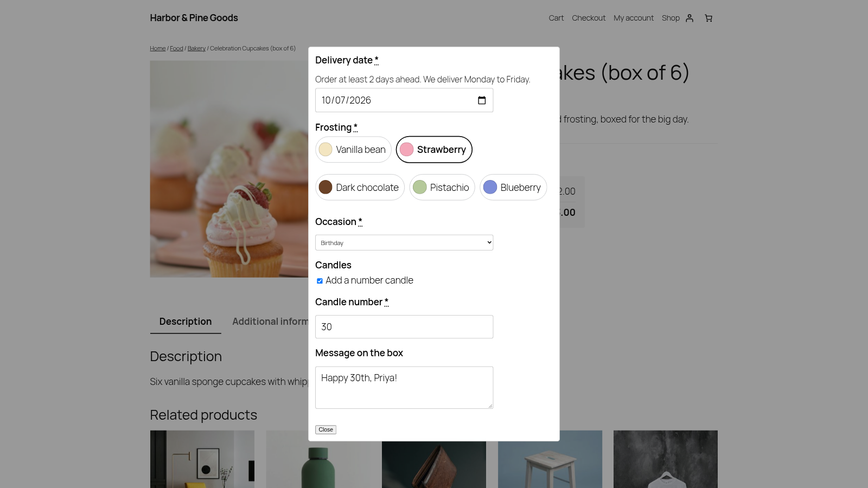Pick Blueberry frosting

tap(513, 188)
